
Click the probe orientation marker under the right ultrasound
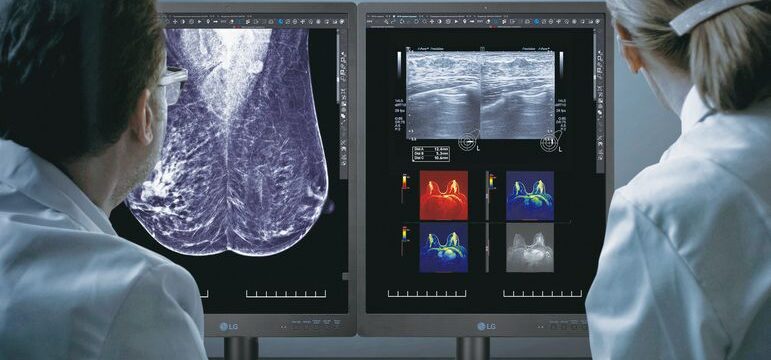point(552,141)
